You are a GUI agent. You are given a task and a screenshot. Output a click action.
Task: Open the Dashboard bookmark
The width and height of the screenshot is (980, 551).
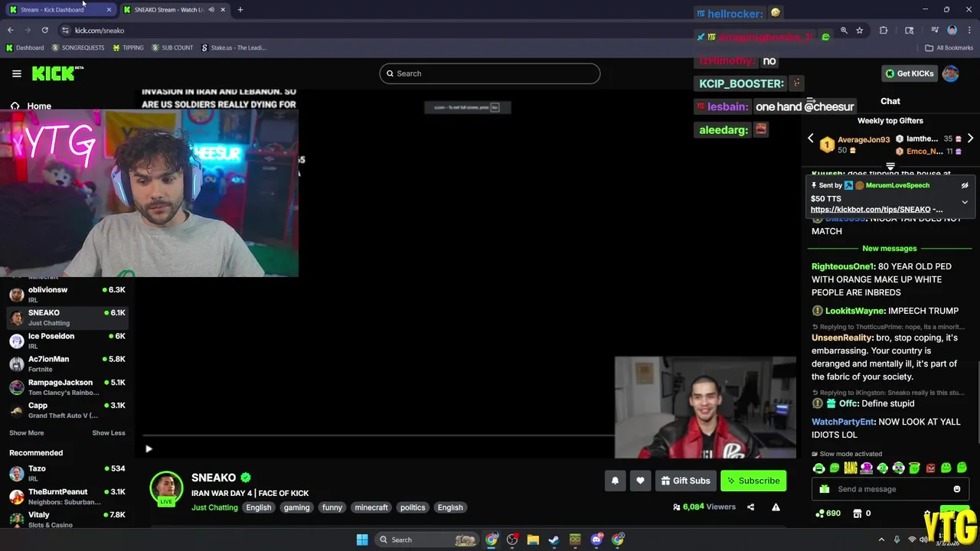tap(24, 47)
